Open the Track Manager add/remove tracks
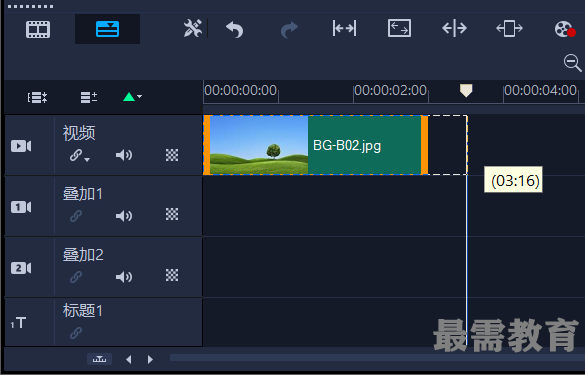585x375 pixels. (89, 97)
